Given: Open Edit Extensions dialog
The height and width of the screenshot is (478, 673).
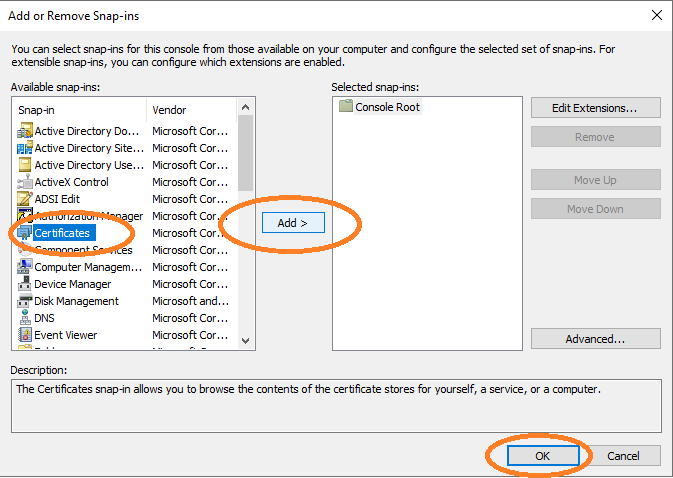Looking at the screenshot, I should tap(595, 108).
